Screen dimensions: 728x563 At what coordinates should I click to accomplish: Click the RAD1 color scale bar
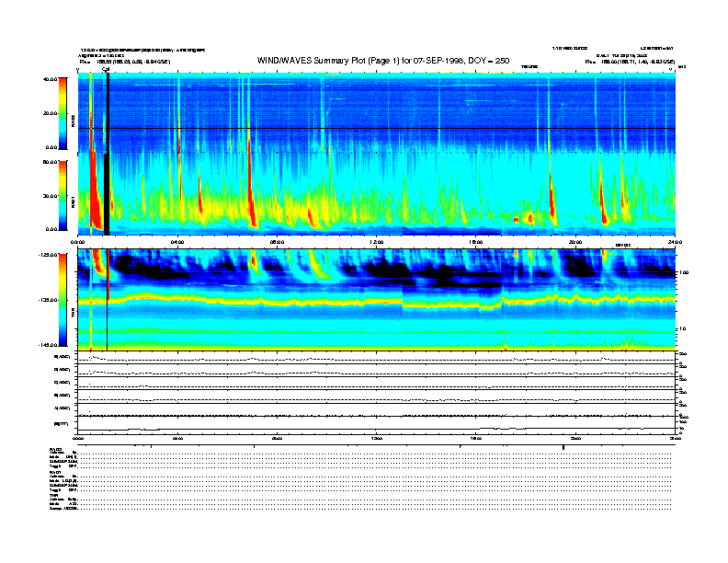63,195
